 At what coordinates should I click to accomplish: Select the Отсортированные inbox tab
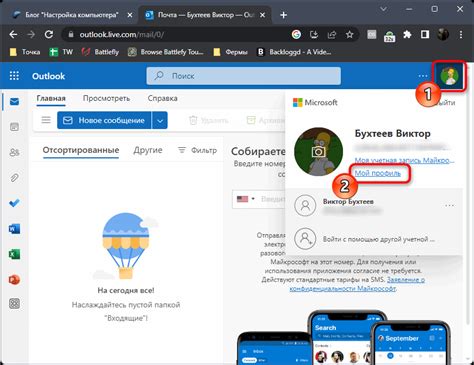(81, 150)
